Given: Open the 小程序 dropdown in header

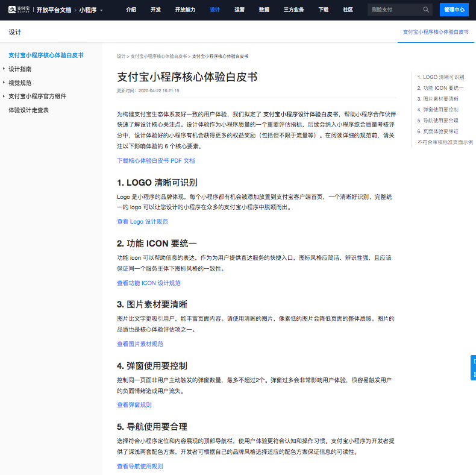Looking at the screenshot, I should tap(91, 10).
